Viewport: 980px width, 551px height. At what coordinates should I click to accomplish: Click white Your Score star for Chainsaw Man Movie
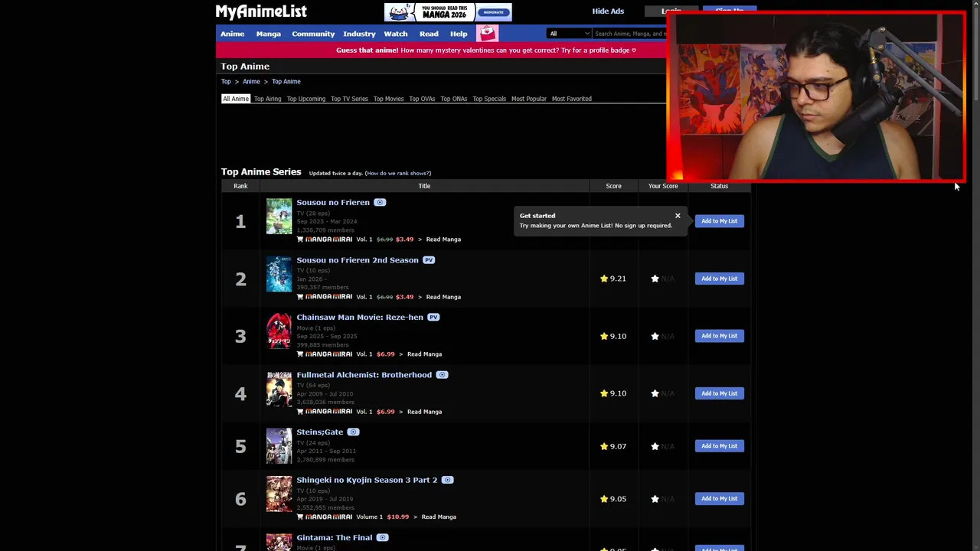coord(655,336)
